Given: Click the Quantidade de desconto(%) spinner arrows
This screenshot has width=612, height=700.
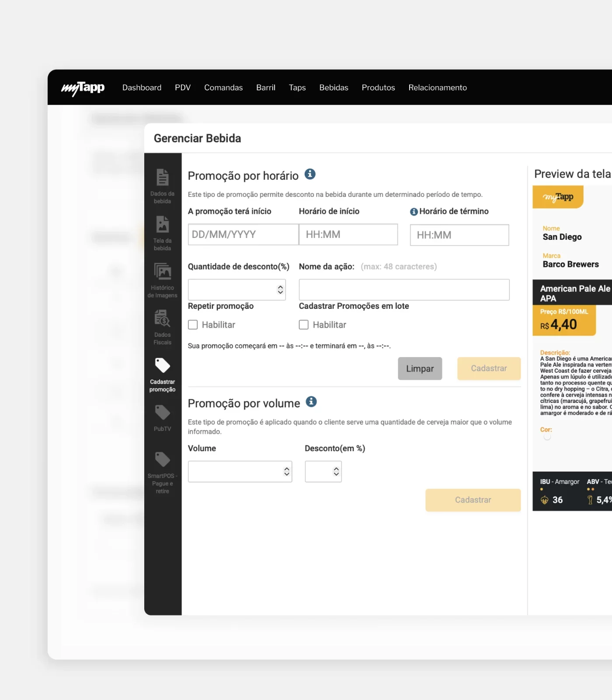Looking at the screenshot, I should click(x=280, y=290).
